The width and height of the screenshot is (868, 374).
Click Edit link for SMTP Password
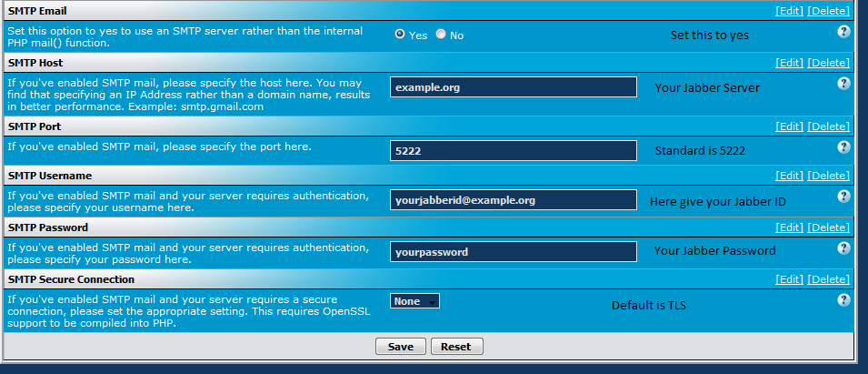pyautogui.click(x=789, y=227)
